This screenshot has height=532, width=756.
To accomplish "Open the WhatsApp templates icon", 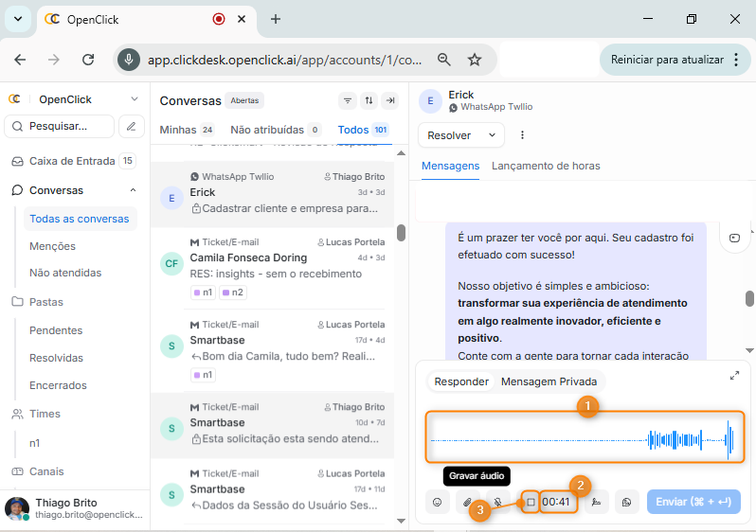I will pyautogui.click(x=627, y=503).
